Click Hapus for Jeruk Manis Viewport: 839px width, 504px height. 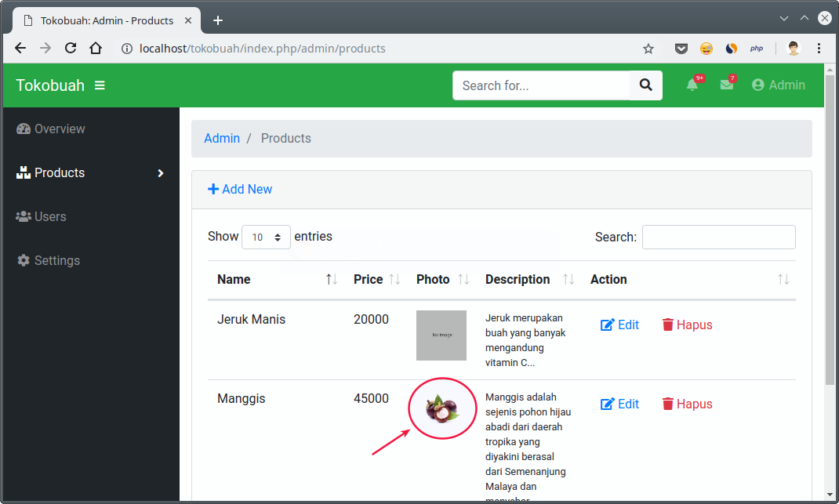click(x=687, y=325)
